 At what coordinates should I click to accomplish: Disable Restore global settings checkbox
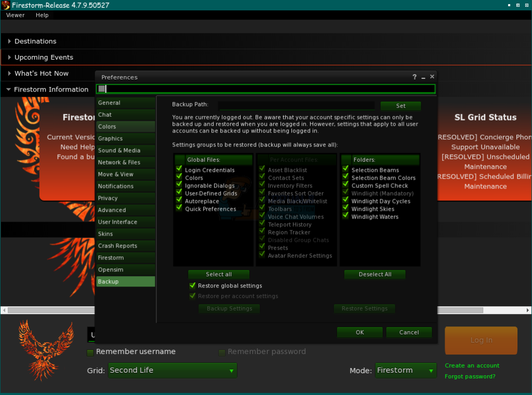click(x=192, y=285)
